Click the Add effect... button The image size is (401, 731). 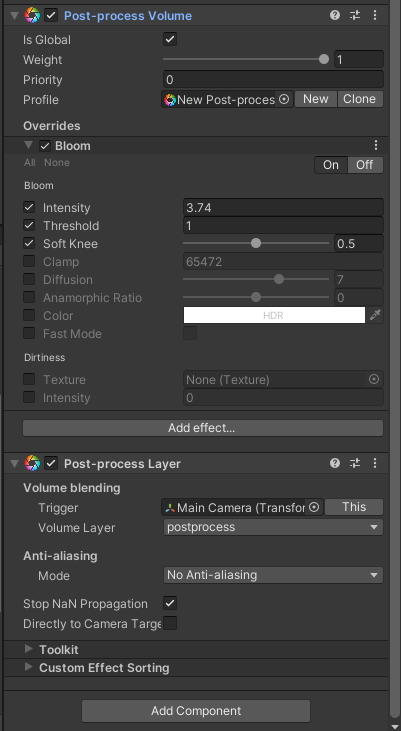tap(203, 428)
